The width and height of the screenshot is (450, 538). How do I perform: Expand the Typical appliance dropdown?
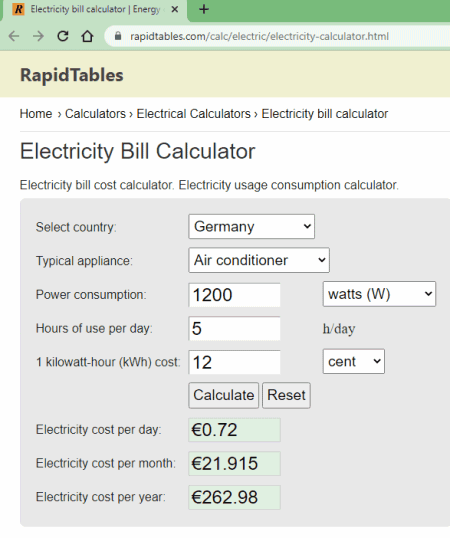click(x=259, y=260)
